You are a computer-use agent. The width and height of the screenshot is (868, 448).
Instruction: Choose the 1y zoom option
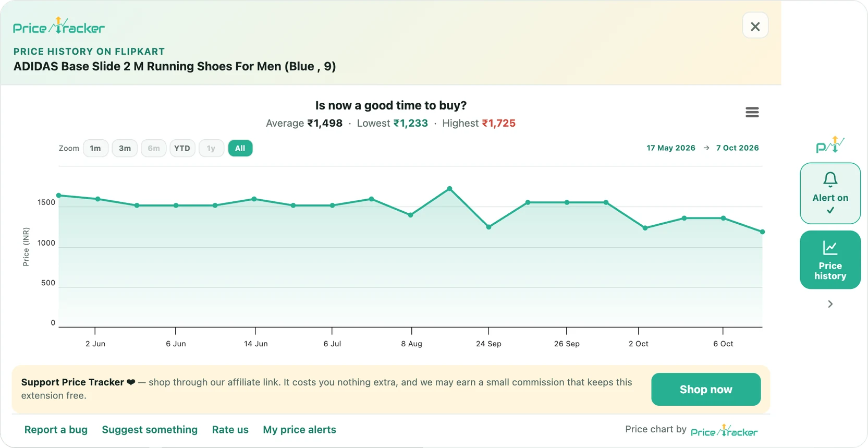coord(211,148)
